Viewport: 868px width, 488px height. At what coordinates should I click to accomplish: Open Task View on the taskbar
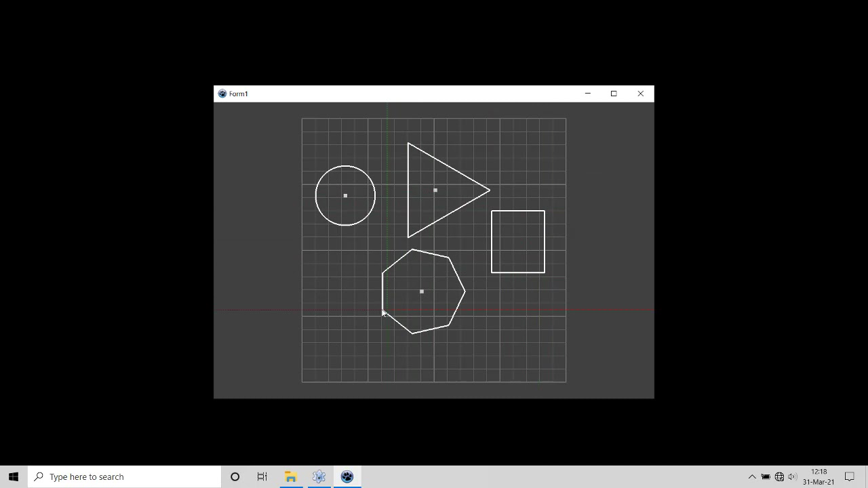click(x=262, y=476)
